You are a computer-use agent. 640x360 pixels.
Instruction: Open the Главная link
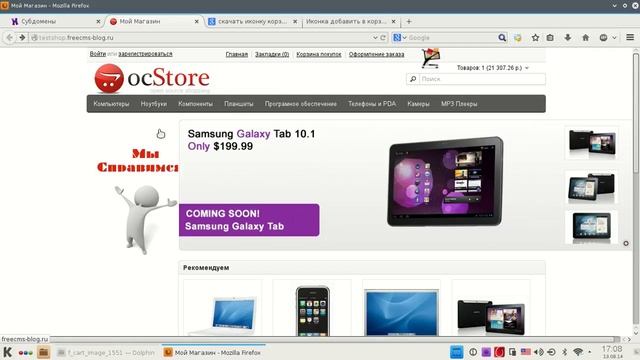(x=237, y=54)
